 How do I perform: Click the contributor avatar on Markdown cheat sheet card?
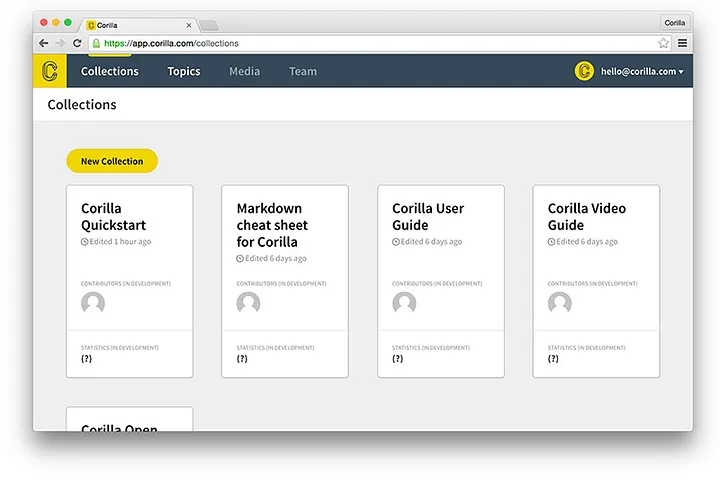pos(248,303)
